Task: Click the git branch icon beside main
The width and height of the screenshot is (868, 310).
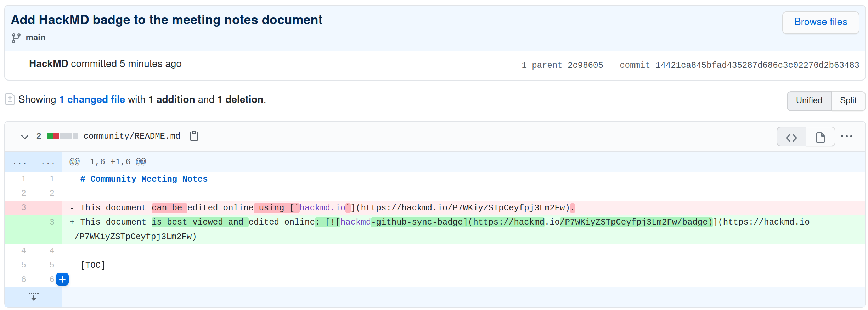Action: 16,38
